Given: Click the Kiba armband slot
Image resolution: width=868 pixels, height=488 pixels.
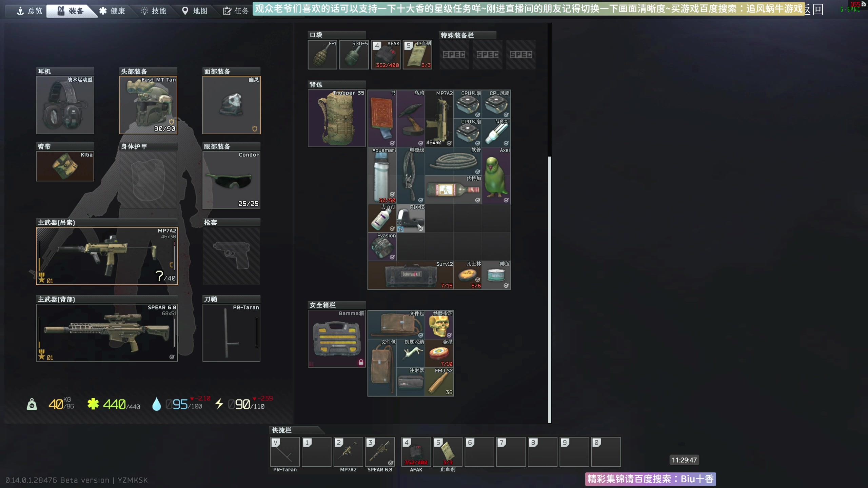Looking at the screenshot, I should tap(65, 166).
